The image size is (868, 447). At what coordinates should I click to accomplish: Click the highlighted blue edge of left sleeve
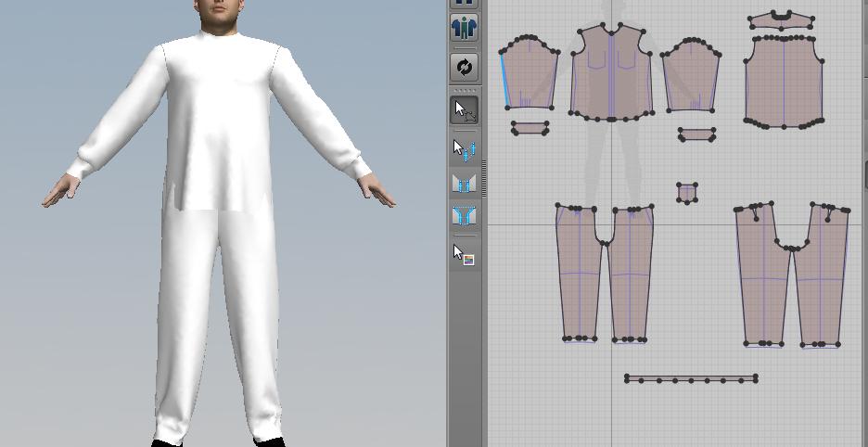point(504,81)
